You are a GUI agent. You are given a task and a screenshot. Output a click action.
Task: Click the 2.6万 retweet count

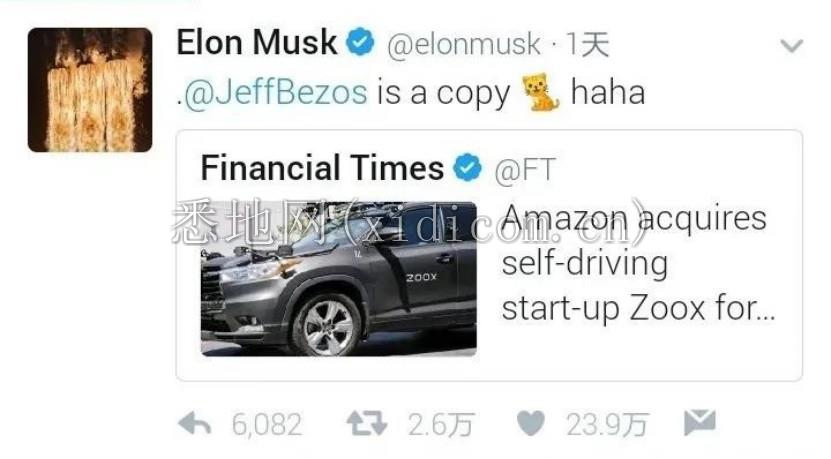pos(440,425)
